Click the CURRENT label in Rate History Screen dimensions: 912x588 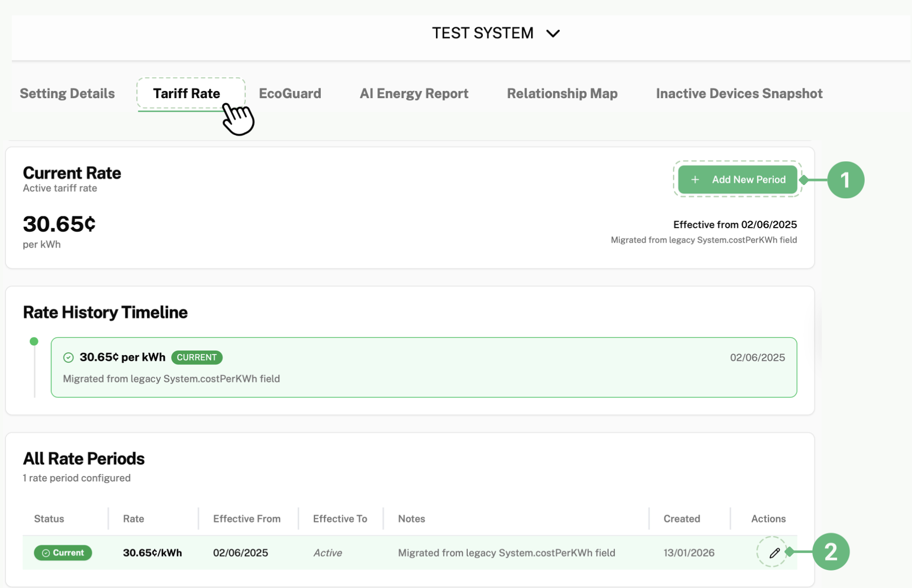[x=196, y=358]
